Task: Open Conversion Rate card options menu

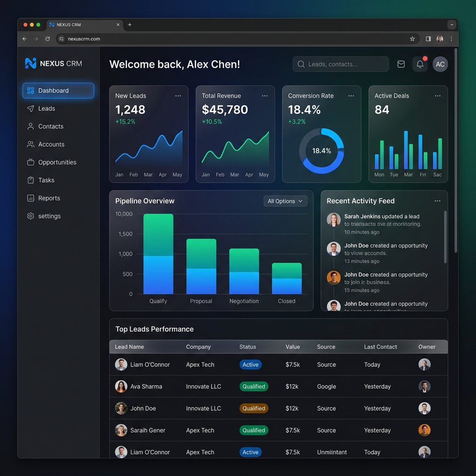Action: click(351, 96)
